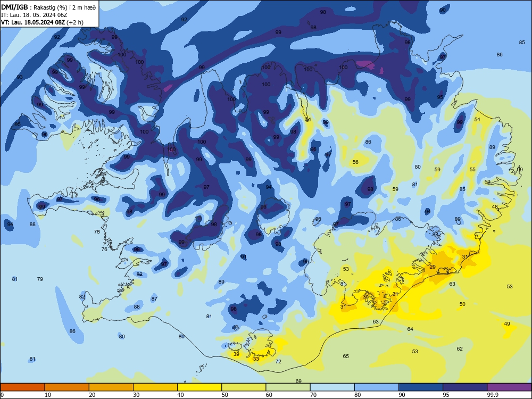This screenshot has height=399, width=532.
Task: Click the 60–70 pale green legend swatch
Action: [288, 387]
